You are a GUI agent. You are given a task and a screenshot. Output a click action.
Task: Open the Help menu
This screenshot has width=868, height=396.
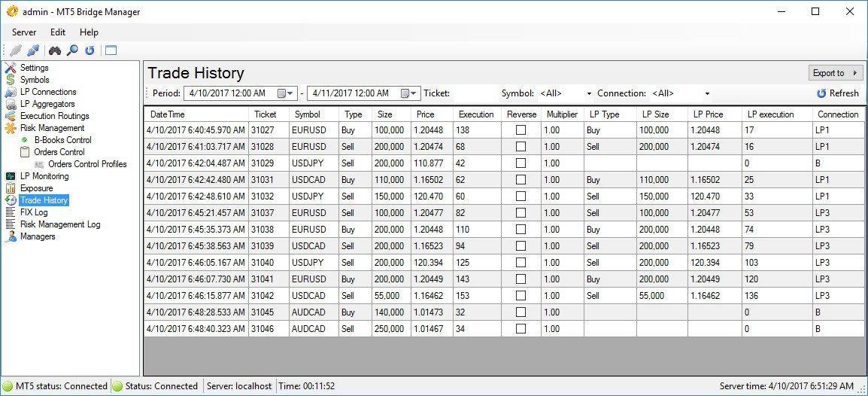click(x=89, y=32)
